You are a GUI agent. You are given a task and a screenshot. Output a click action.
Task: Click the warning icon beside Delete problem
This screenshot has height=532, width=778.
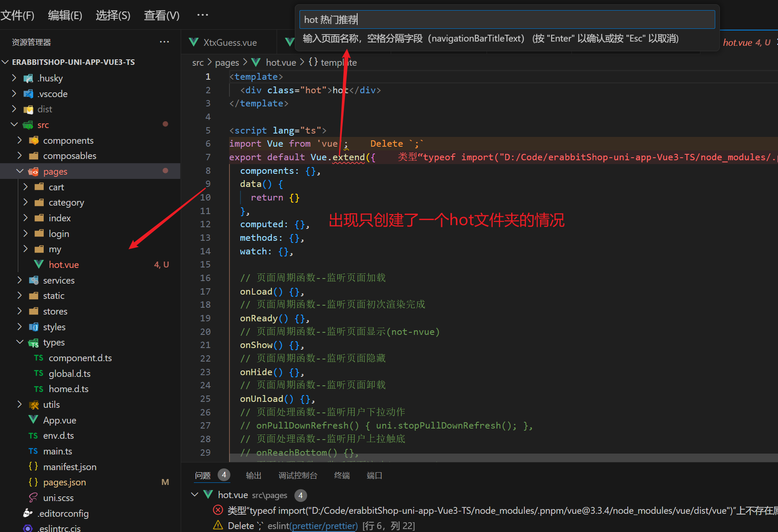(218, 526)
